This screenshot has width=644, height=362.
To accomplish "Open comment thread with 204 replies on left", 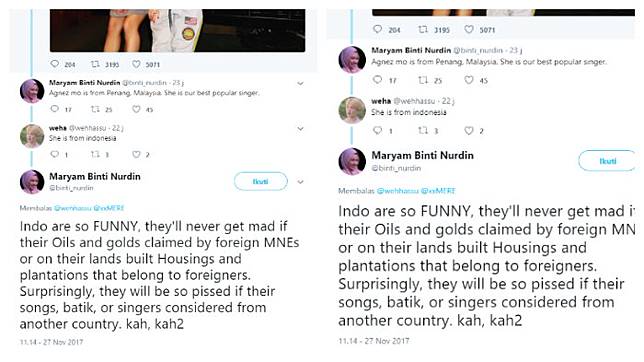I will (55, 64).
